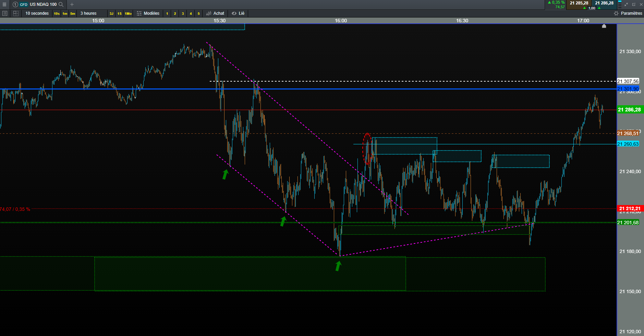Viewport: 644px width, 336px height.
Task: Click the 1,00 spread value
Action: [x=592, y=8]
